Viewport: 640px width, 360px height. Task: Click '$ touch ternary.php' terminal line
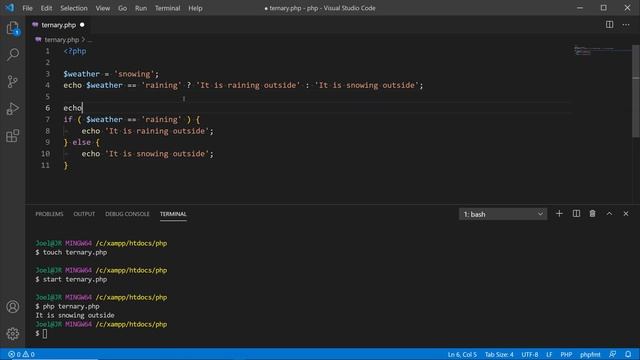[x=71, y=252]
